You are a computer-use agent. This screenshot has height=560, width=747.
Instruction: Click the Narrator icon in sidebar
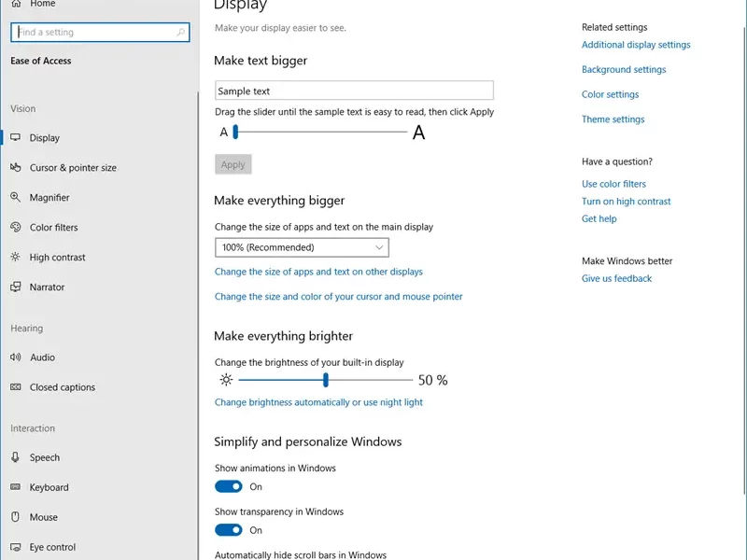tap(16, 287)
